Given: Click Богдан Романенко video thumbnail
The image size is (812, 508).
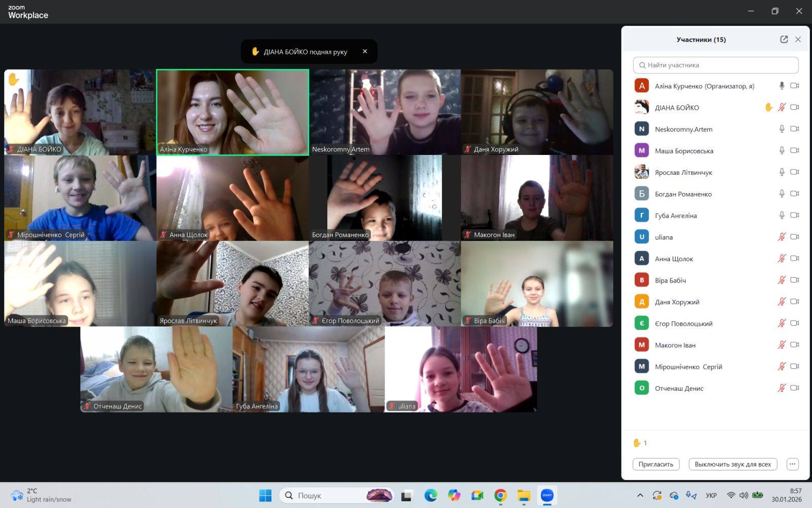Looking at the screenshot, I should pyautogui.click(x=385, y=198).
